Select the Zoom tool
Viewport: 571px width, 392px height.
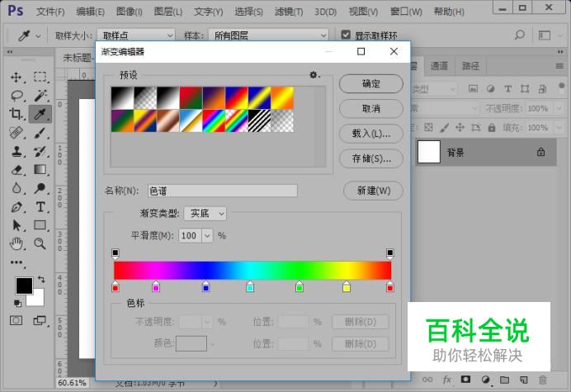[x=40, y=243]
